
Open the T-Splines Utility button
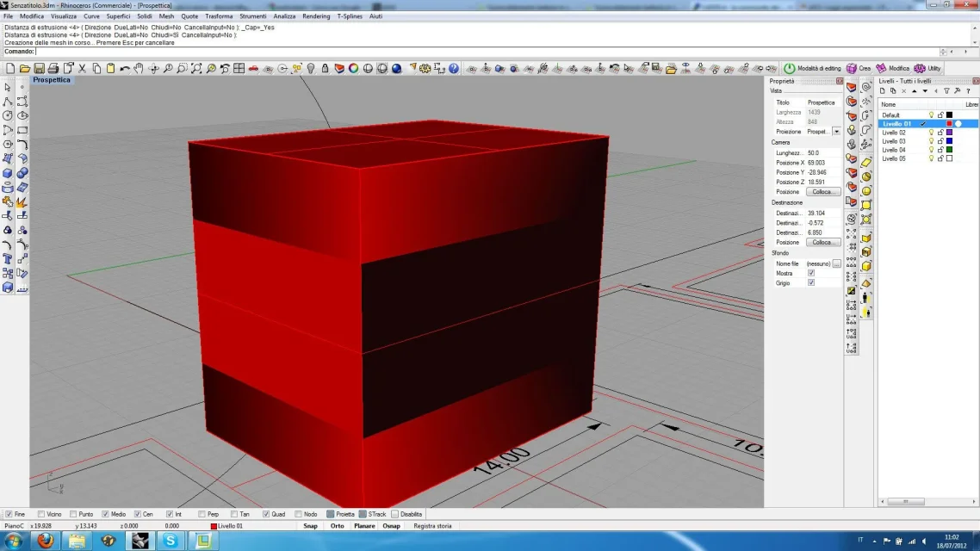927,68
